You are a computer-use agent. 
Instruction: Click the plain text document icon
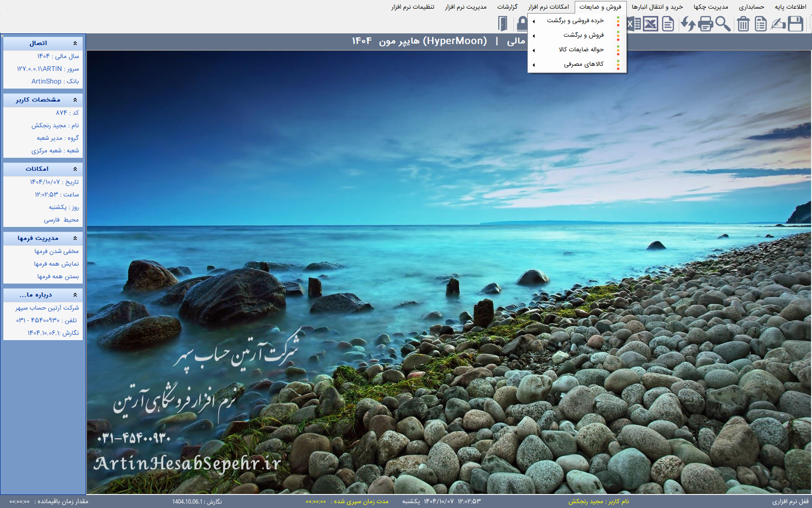(668, 24)
